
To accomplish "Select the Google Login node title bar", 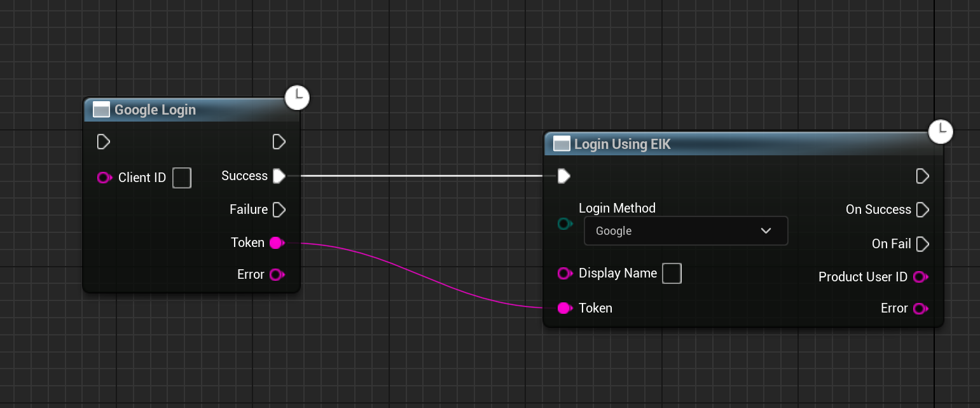I will [x=191, y=109].
